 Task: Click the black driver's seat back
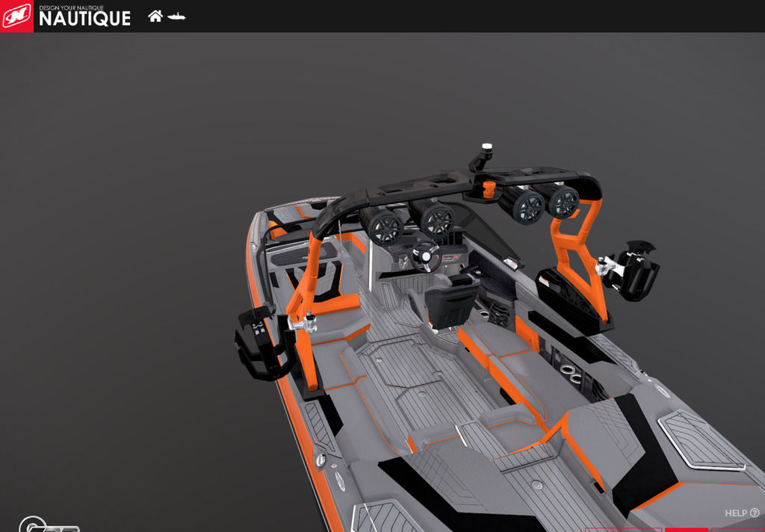[x=451, y=303]
